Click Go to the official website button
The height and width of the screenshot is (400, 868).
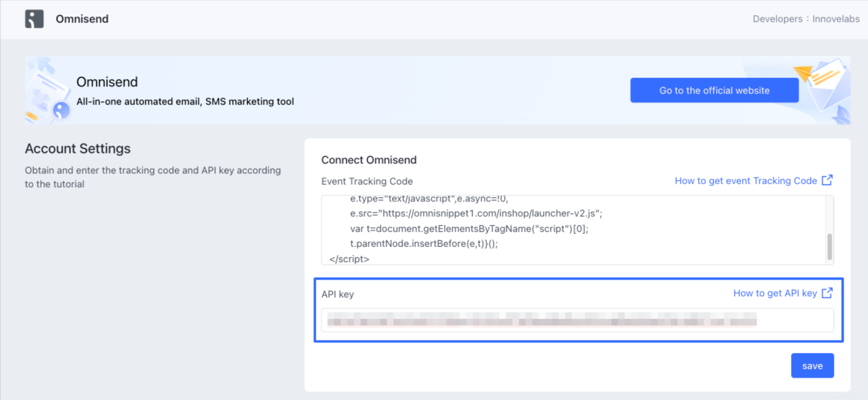(x=714, y=90)
